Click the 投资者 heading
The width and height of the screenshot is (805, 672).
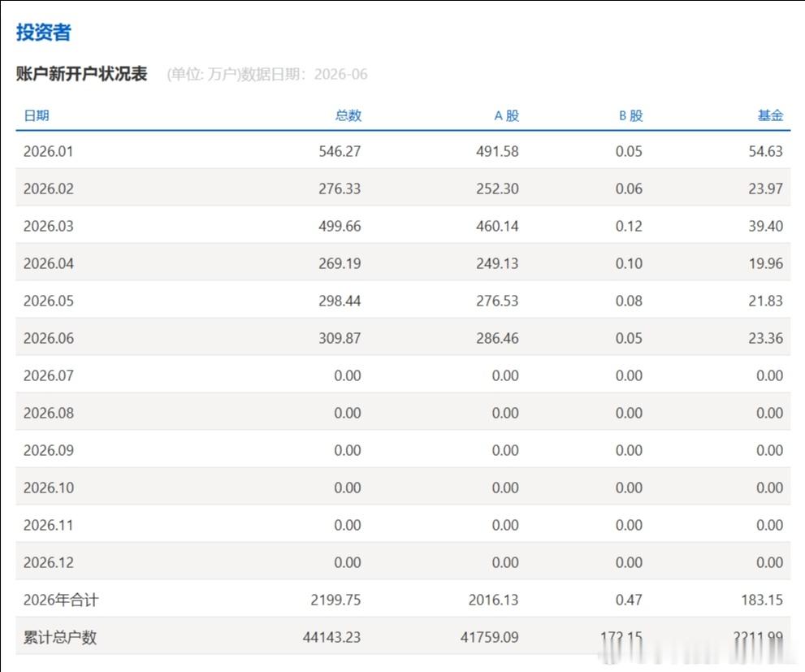click(x=44, y=33)
